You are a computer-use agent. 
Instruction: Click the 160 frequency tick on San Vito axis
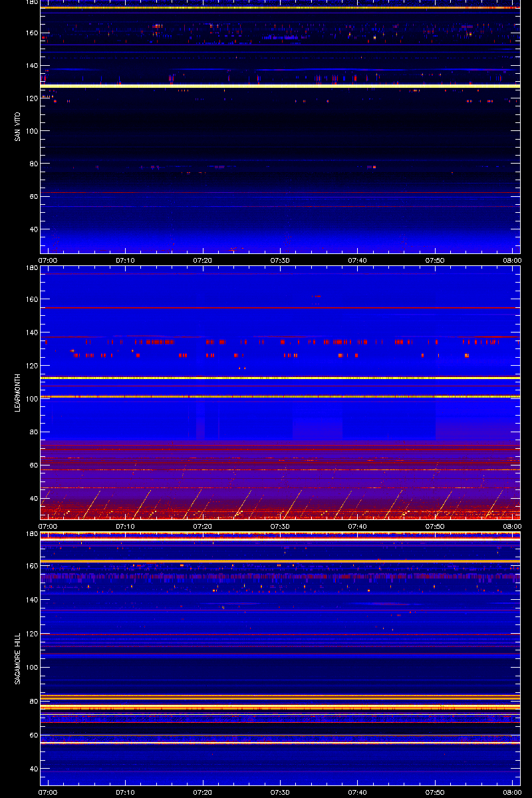[32, 33]
